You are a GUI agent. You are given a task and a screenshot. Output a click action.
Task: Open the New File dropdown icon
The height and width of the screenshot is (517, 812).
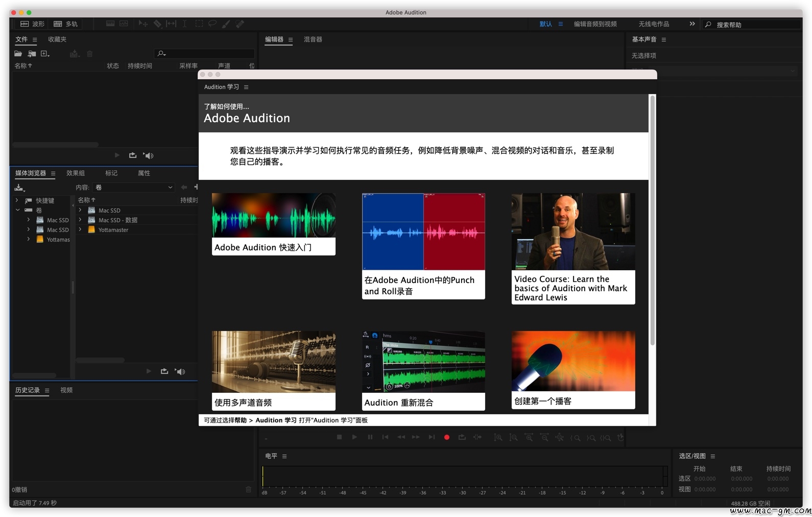[45, 54]
